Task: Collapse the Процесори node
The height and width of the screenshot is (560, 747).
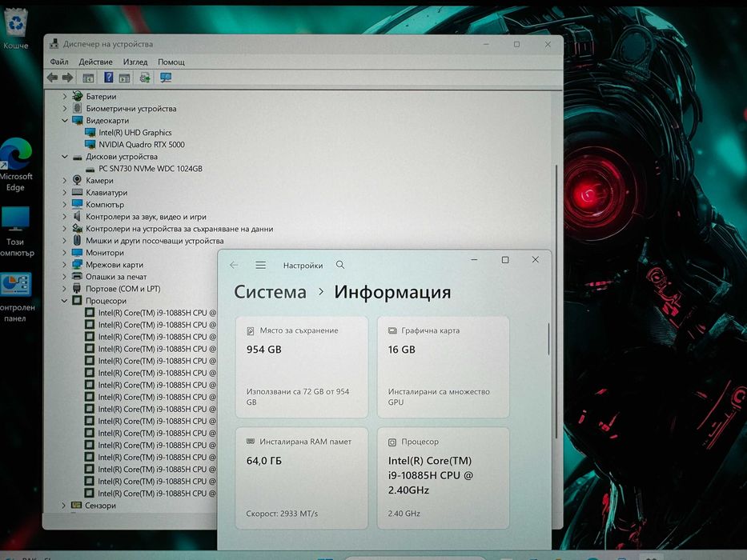Action: click(x=65, y=301)
